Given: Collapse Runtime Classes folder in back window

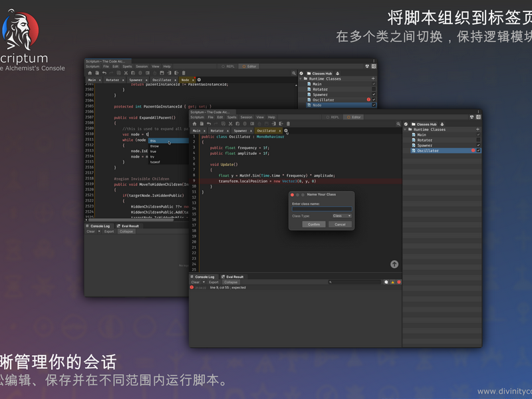Looking at the screenshot, I should [301, 78].
